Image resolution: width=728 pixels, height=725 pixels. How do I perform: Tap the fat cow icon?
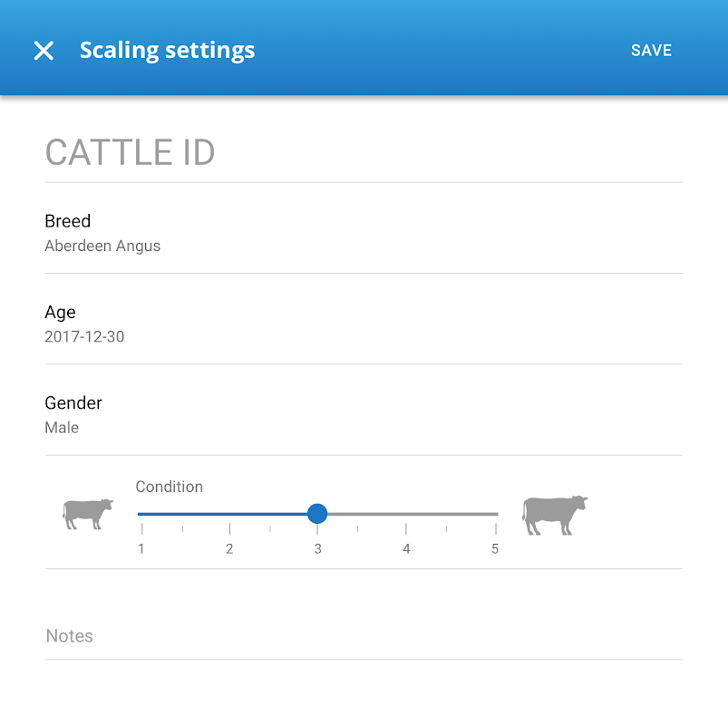[555, 515]
